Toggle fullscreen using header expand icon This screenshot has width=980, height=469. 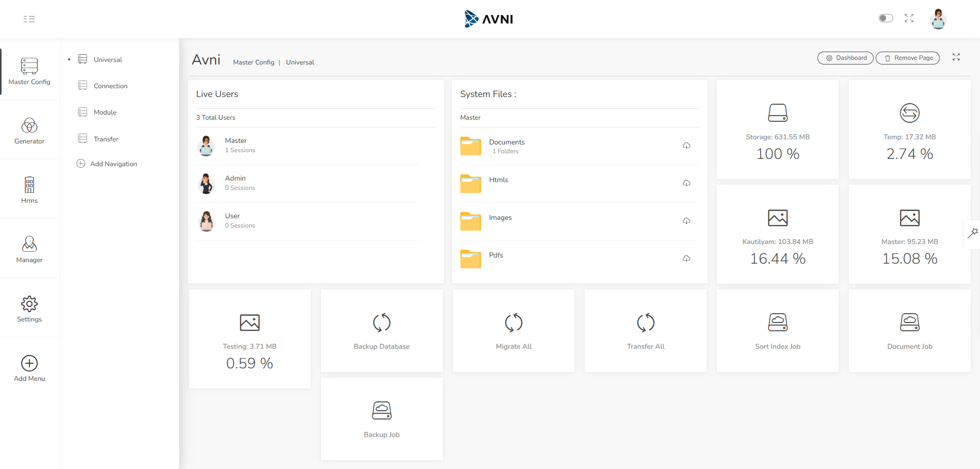pyautogui.click(x=909, y=19)
